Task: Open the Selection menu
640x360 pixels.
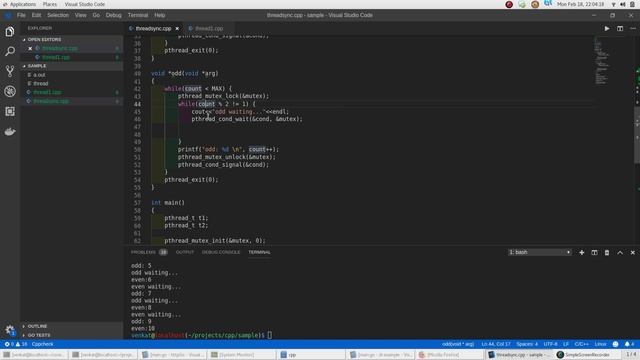Action: click(58, 15)
